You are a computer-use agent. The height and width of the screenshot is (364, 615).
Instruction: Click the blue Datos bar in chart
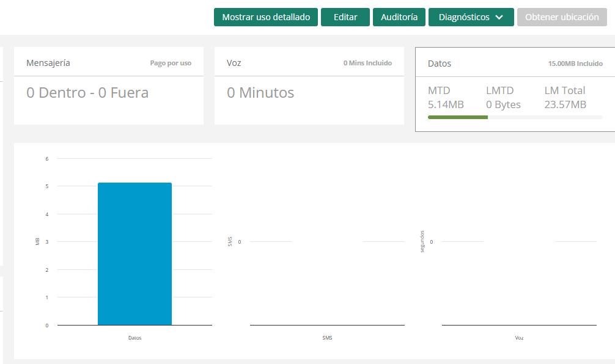[134, 253]
